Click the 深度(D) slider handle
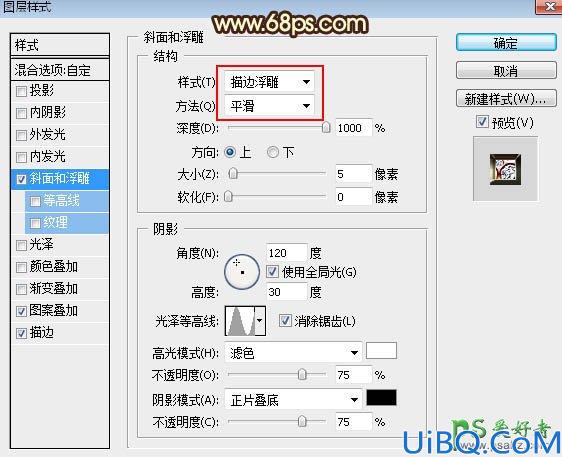The height and width of the screenshot is (457, 562). 326,127
